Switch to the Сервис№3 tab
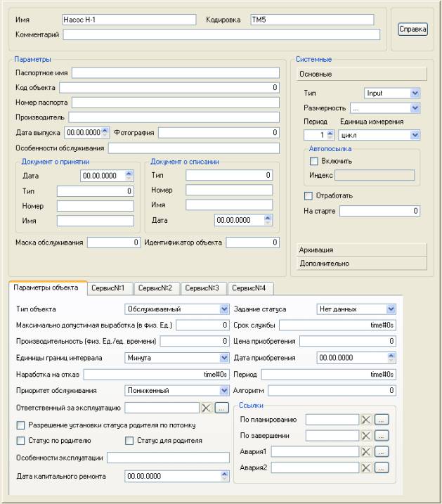The height and width of the screenshot is (504, 442). [x=204, y=288]
